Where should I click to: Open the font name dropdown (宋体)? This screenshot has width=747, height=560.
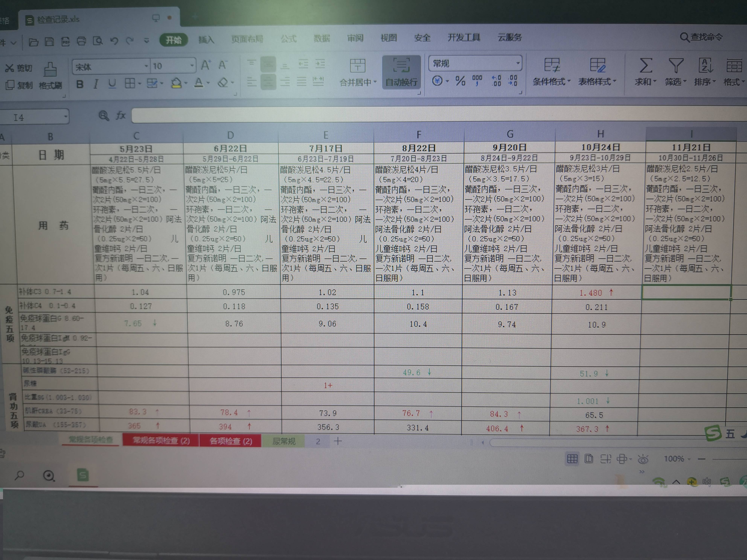tap(146, 66)
